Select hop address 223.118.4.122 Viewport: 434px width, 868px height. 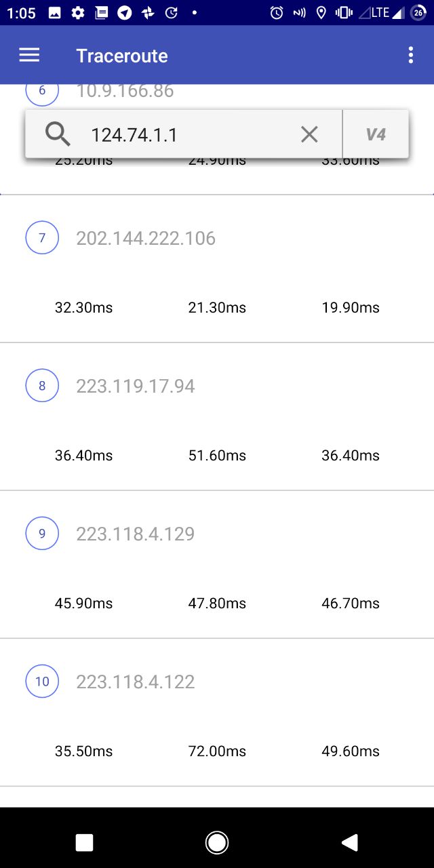pyautogui.click(x=136, y=682)
